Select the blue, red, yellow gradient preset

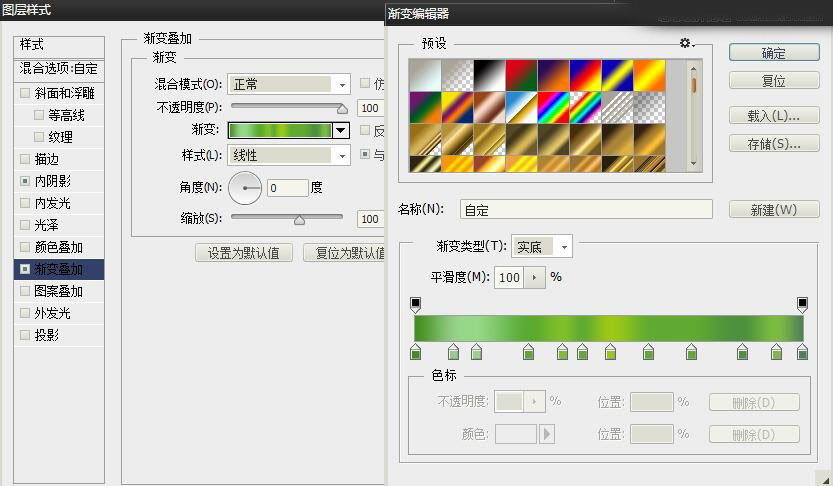pyautogui.click(x=585, y=75)
